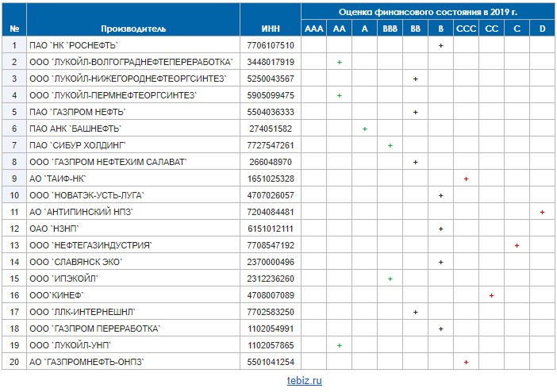This screenshot has height=392, width=557.
Task: Select the cell ООО `ИПЭКОЙЛ`
Action: click(x=133, y=279)
